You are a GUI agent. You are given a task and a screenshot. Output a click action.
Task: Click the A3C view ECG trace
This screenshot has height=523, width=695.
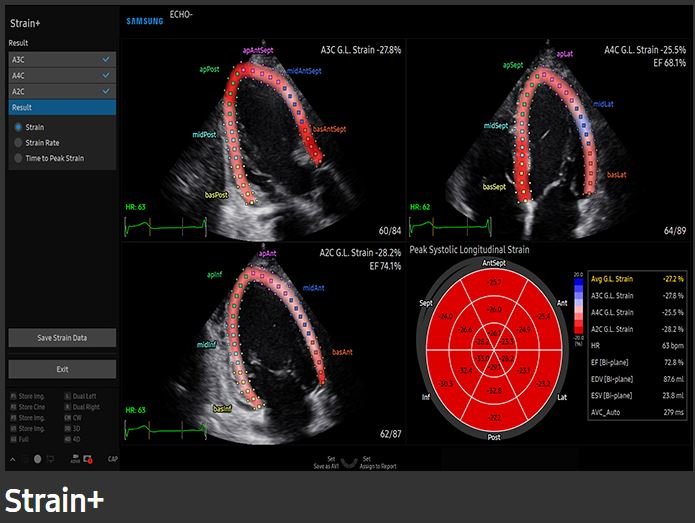[166, 227]
